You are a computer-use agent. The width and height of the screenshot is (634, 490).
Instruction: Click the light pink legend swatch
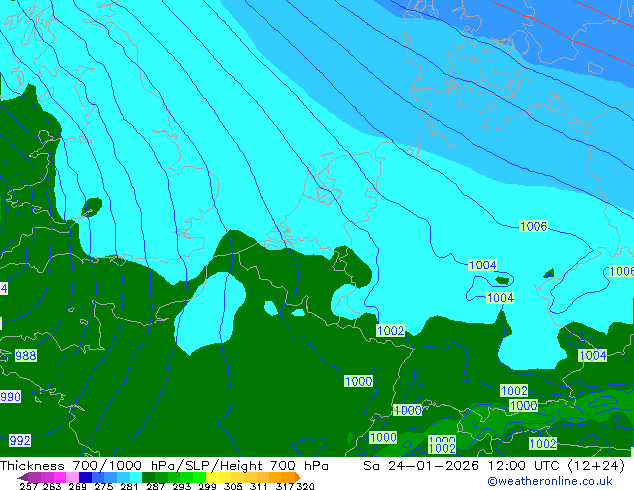[x=72, y=477]
